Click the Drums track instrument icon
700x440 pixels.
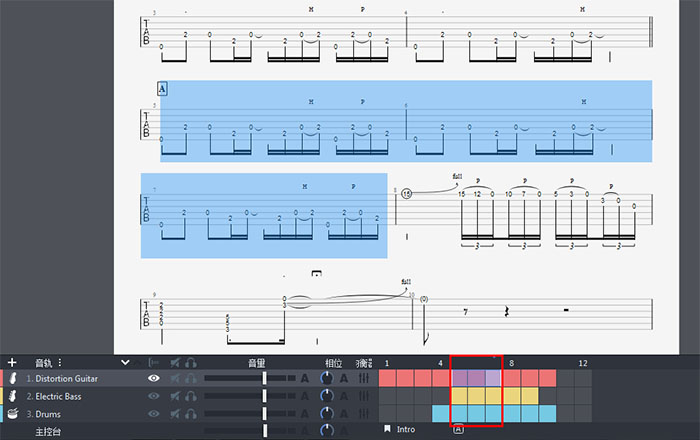[x=13, y=413]
